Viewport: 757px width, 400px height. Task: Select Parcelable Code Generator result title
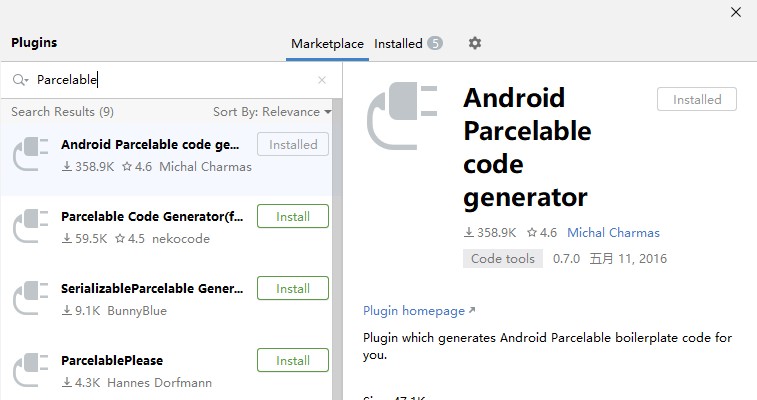(x=152, y=217)
